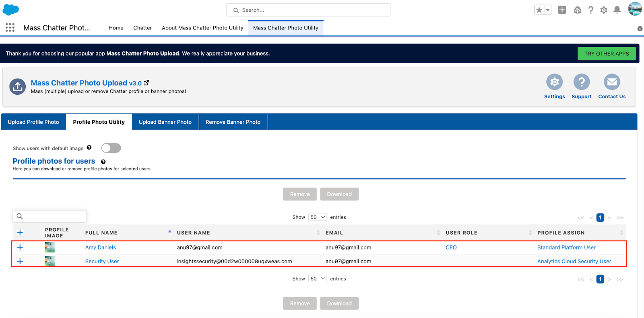
Task: Open About Mass Chatter Photo Utility tab
Action: [x=202, y=28]
